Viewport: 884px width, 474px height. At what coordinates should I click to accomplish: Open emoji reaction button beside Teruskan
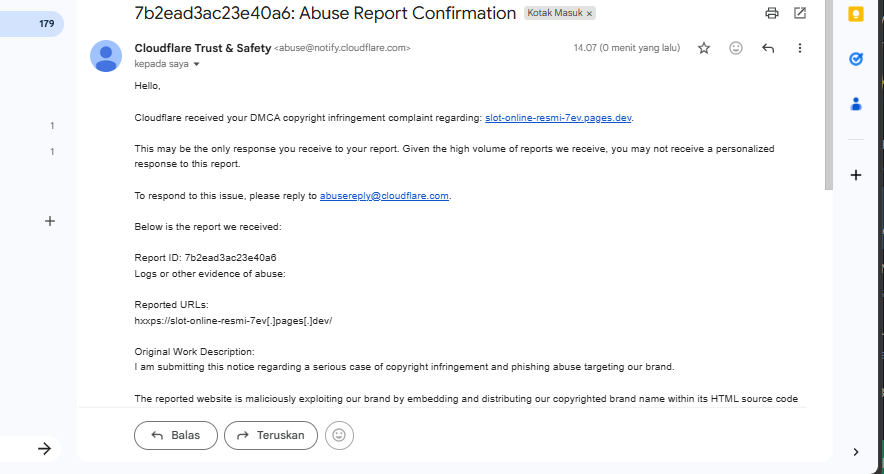click(339, 435)
